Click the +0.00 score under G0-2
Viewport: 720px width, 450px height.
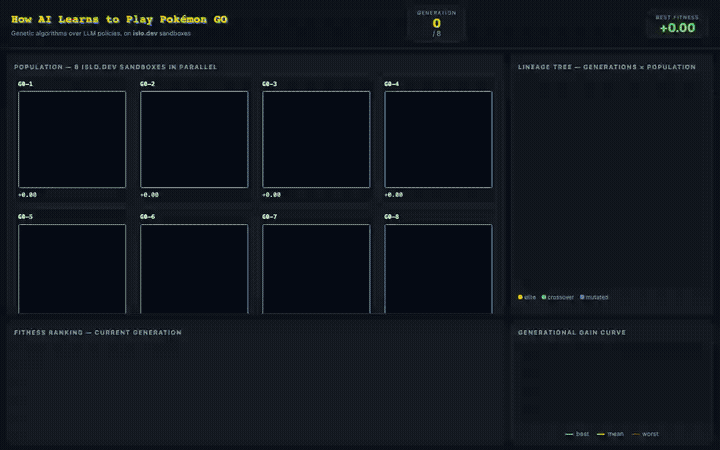[x=149, y=195]
